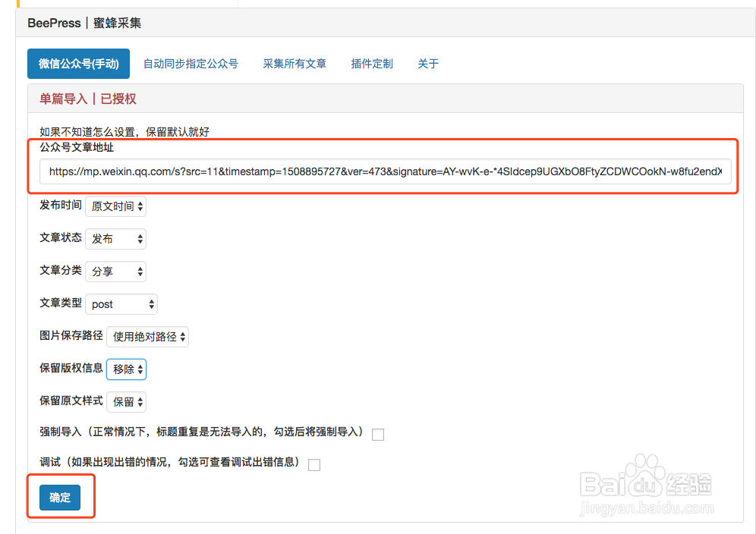Open the 文章分类 dropdown

(115, 271)
